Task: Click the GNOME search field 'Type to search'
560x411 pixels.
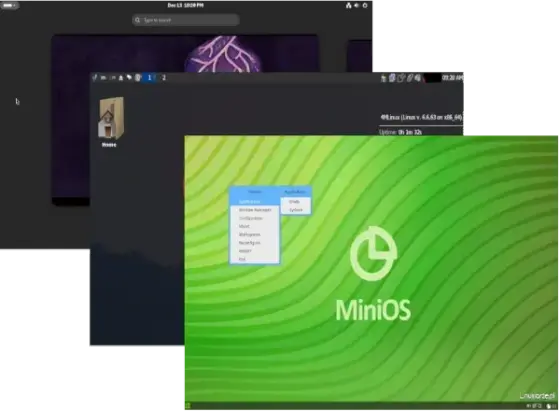Action: (x=186, y=20)
